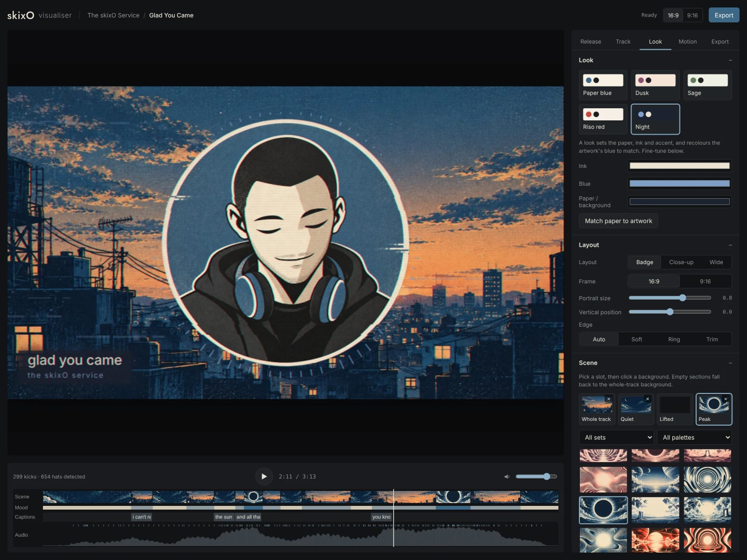Click the skixO visualiser logo

(x=40, y=15)
